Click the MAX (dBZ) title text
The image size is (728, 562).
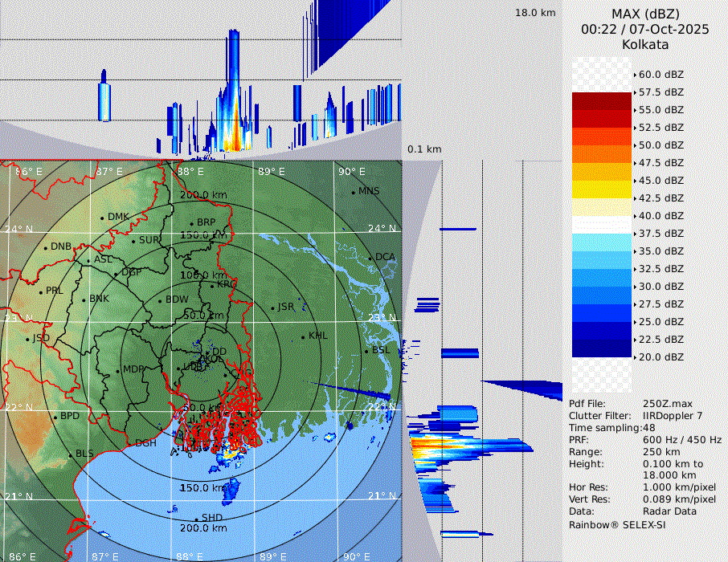pyautogui.click(x=644, y=14)
